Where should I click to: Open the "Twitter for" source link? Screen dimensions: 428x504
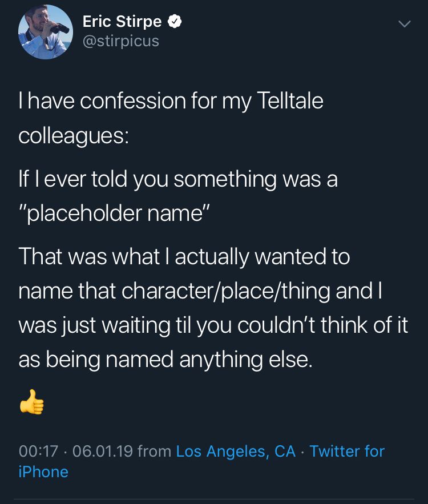347,451
